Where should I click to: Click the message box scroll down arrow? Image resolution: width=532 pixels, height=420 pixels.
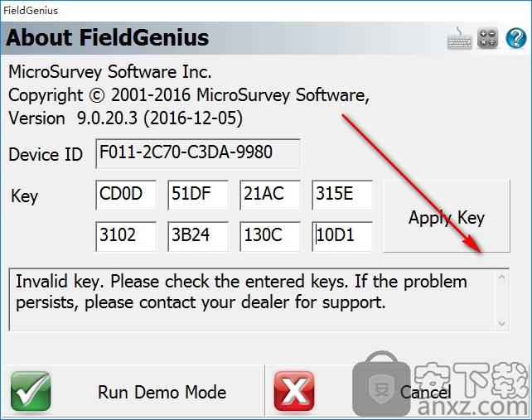click(502, 324)
